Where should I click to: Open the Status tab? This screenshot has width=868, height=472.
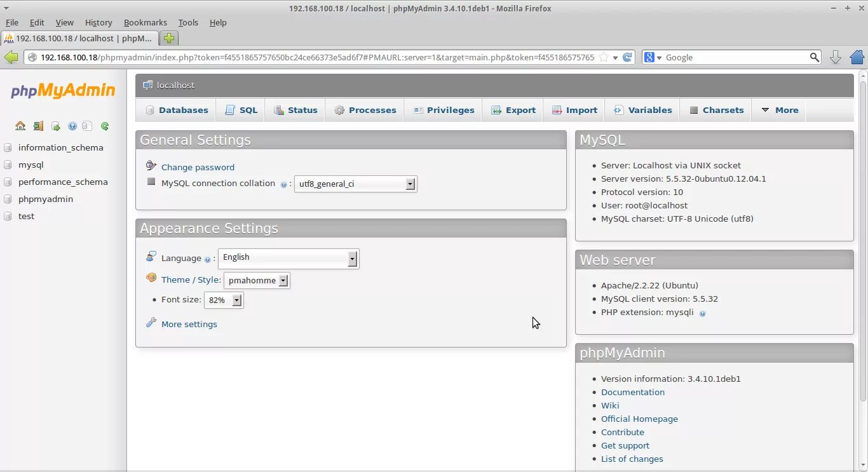(x=295, y=110)
